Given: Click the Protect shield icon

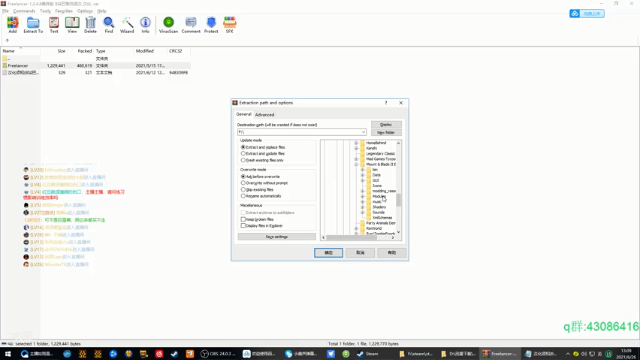Looking at the screenshot, I should coord(211,24).
